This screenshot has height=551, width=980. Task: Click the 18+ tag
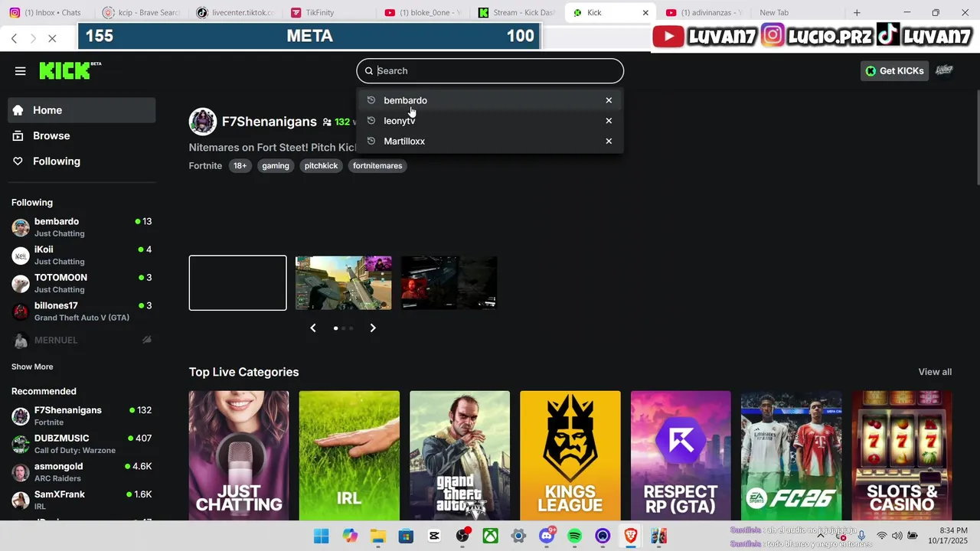(x=240, y=166)
